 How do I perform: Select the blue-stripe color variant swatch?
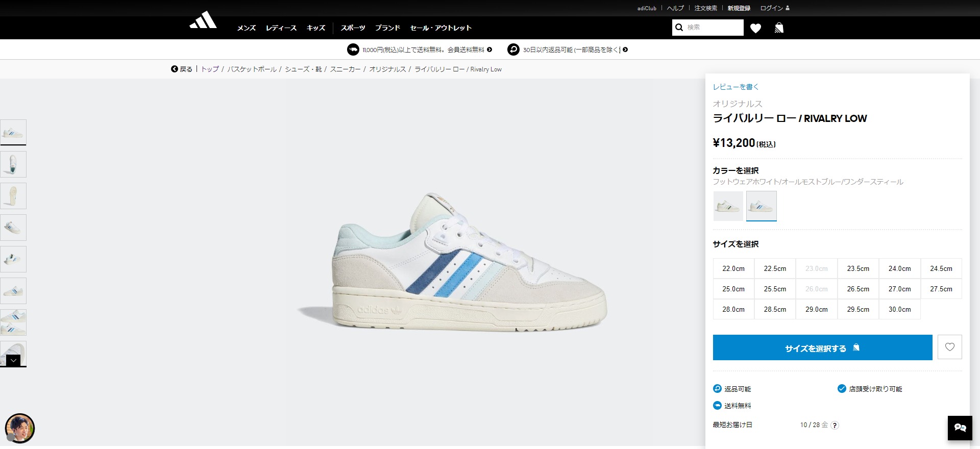pos(762,206)
